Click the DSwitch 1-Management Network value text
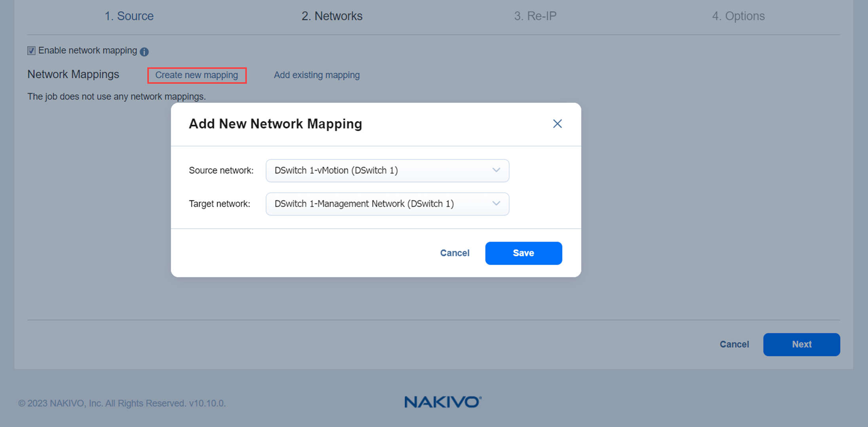868x427 pixels. click(364, 204)
